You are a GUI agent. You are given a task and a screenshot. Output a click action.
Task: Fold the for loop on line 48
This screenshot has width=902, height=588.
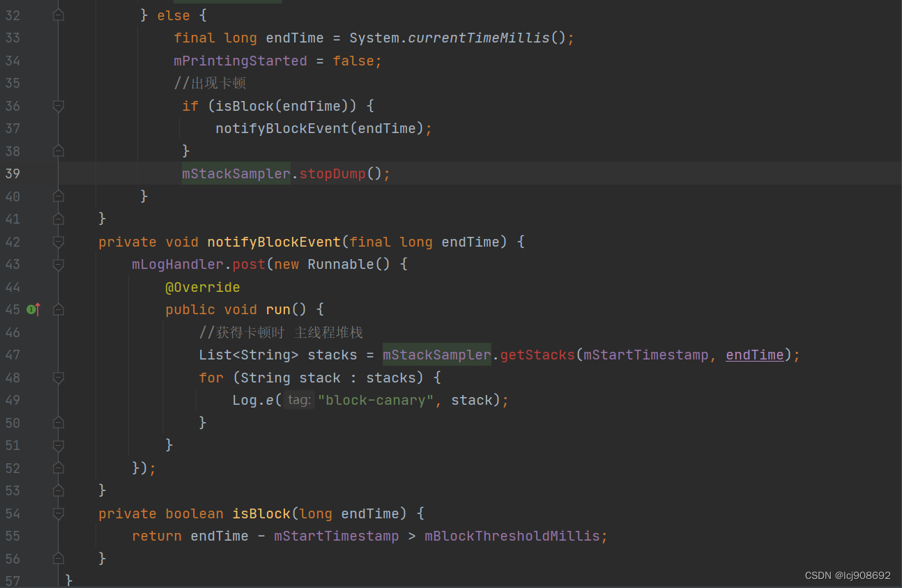59,378
